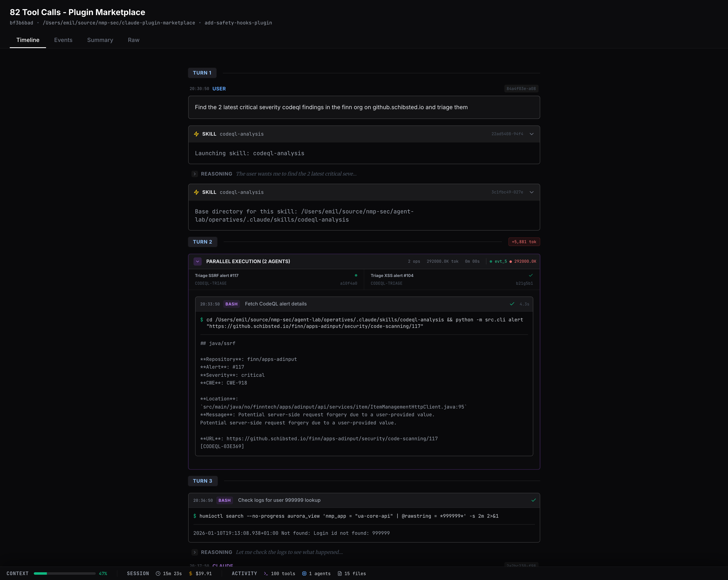Click the BASH tag on Check logs row
728x580 pixels.
coord(224,500)
